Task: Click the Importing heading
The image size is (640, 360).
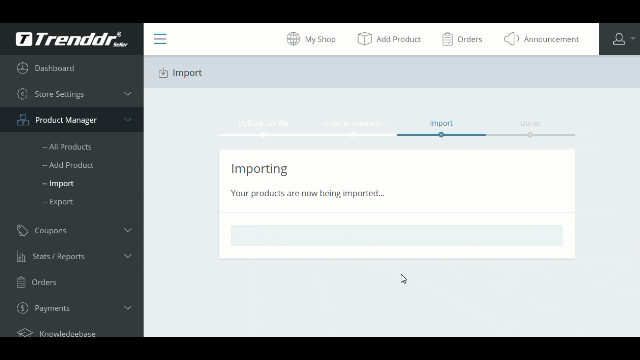Action: click(259, 169)
